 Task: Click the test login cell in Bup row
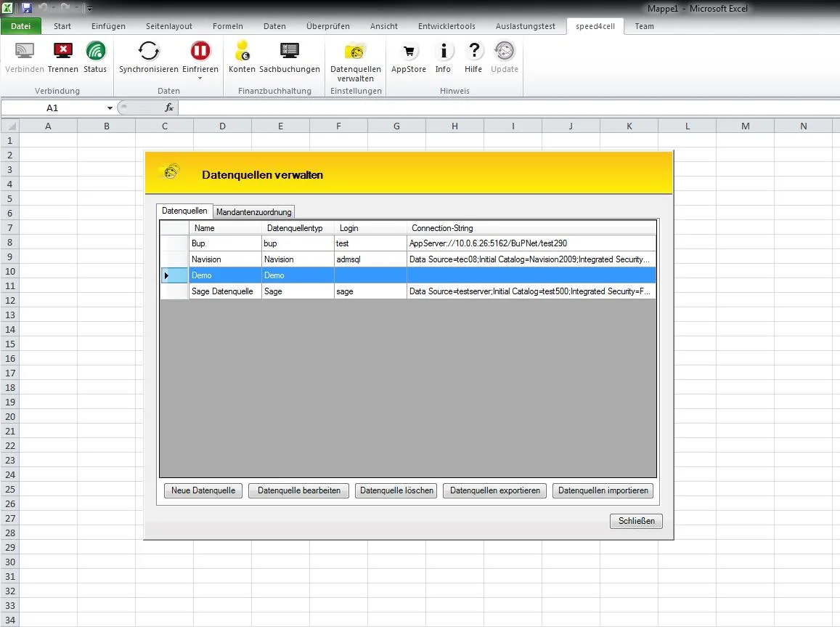(x=371, y=243)
